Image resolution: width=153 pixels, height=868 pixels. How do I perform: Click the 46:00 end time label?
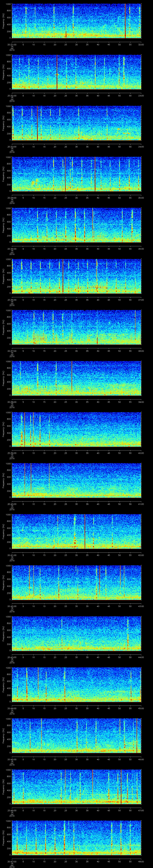point(141,759)
